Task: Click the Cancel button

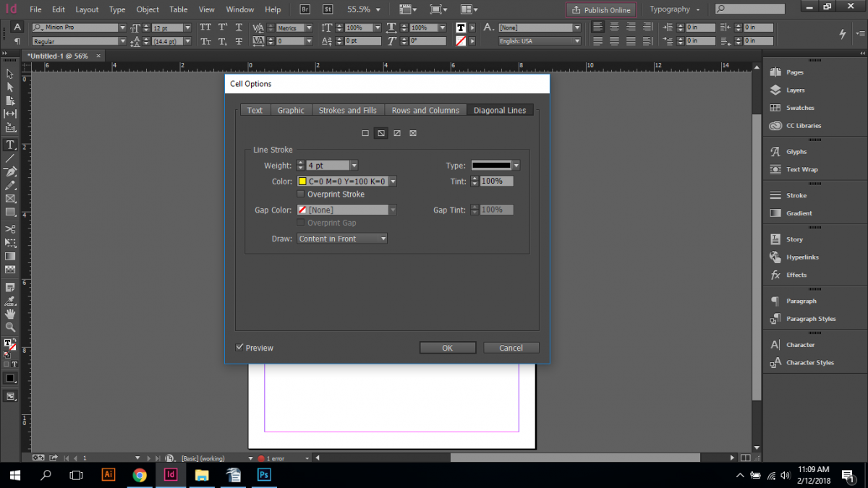Action: (511, 347)
